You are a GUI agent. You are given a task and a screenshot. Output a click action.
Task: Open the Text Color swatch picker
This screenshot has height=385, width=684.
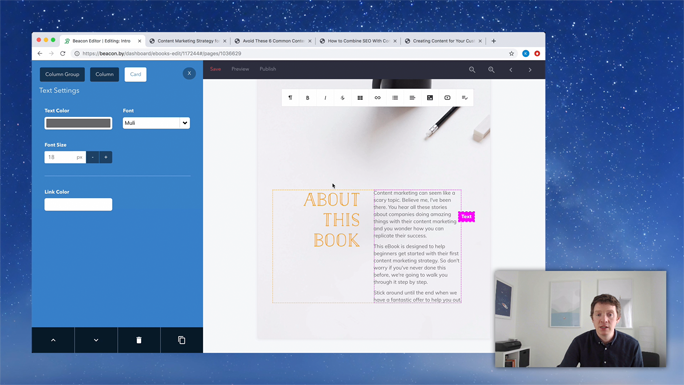coord(78,123)
